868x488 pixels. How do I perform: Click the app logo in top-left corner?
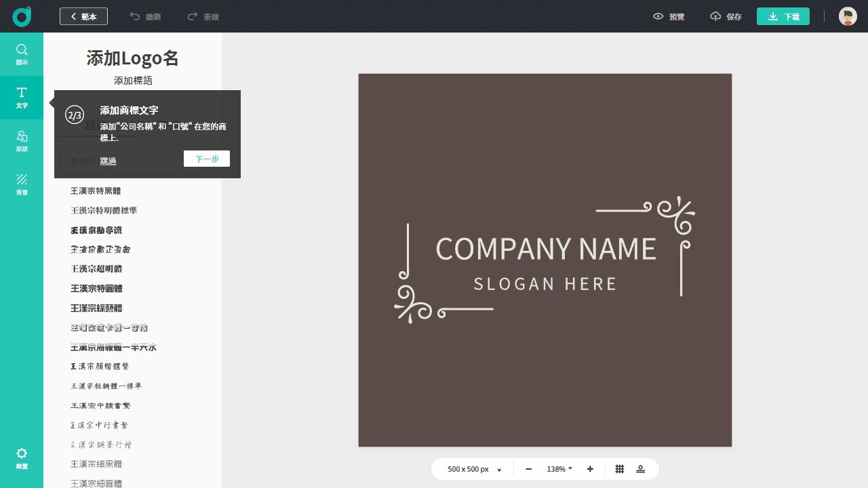point(22,16)
